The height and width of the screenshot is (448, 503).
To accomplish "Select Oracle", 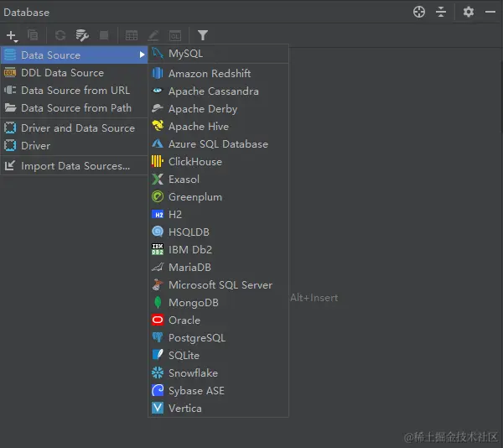I will (218, 320).
